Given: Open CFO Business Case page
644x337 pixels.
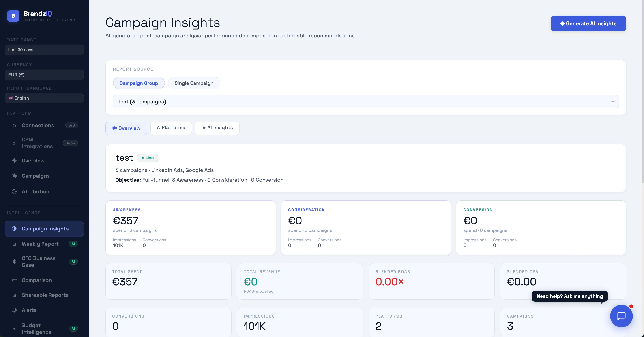Looking at the screenshot, I should [x=44, y=262].
